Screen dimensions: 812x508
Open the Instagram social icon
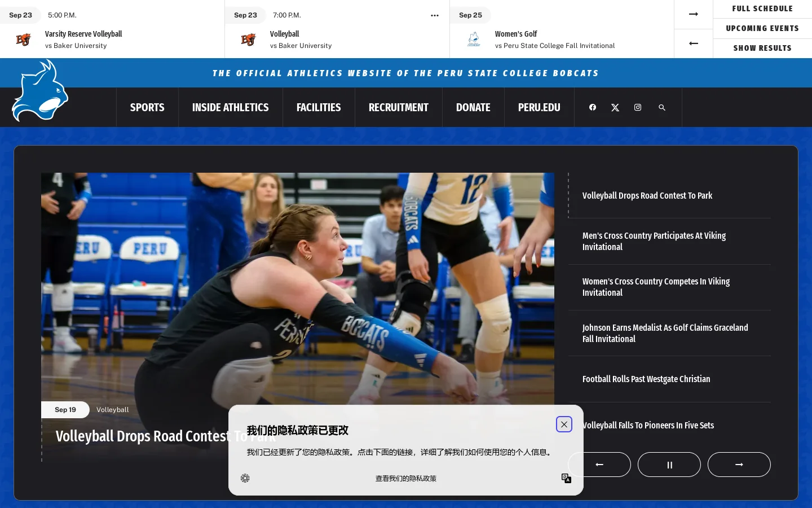coord(638,107)
